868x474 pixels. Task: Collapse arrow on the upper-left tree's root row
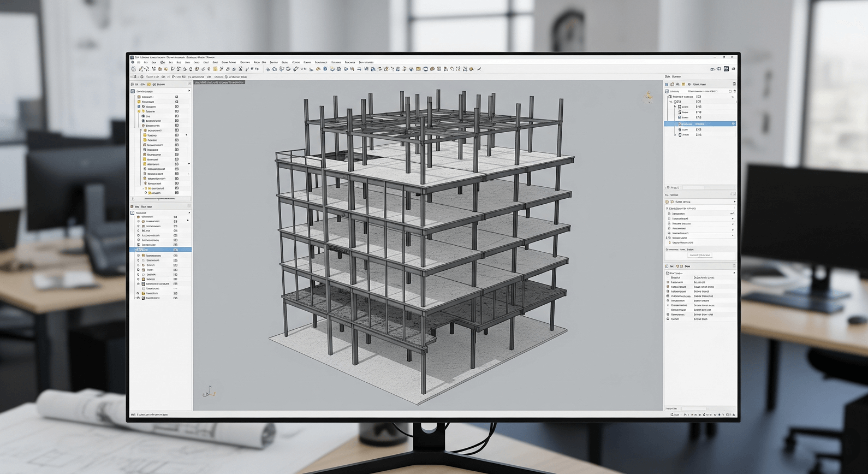tap(189, 91)
